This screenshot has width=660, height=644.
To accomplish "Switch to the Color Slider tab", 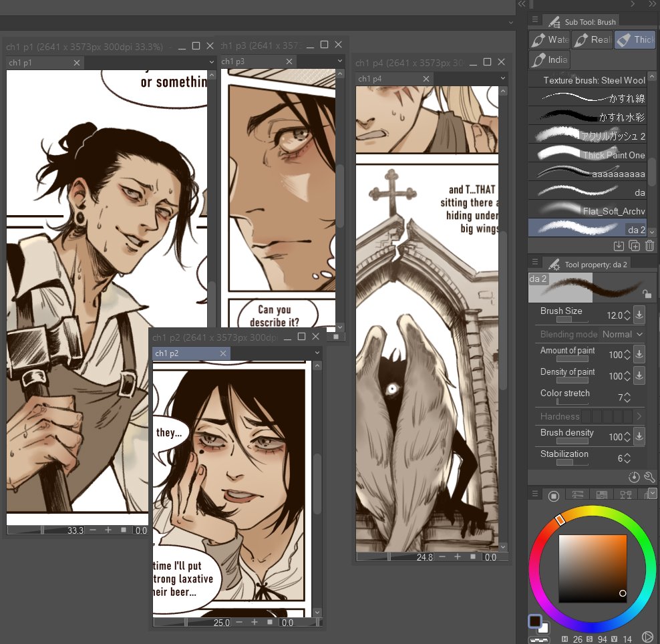I will [577, 495].
